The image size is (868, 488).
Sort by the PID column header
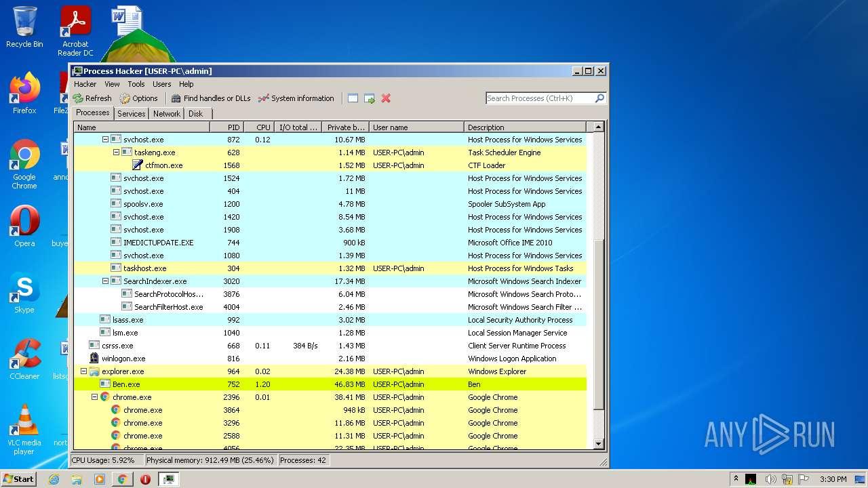coord(226,127)
